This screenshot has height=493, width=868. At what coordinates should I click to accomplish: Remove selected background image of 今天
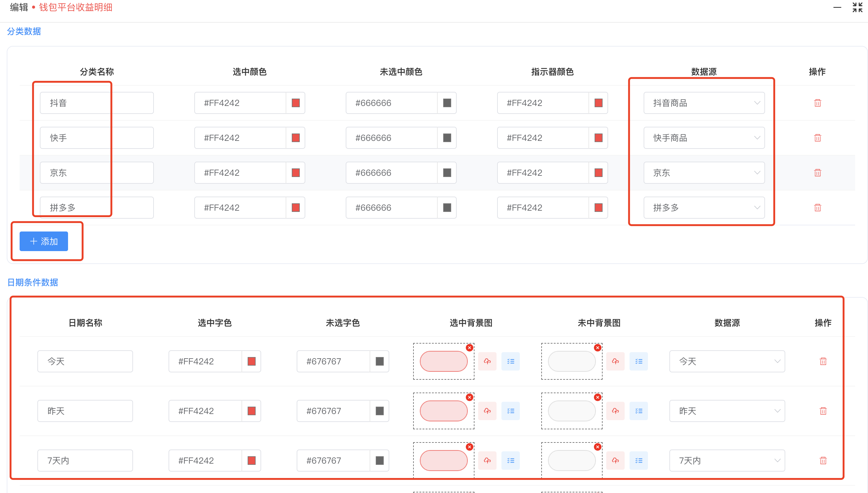pyautogui.click(x=470, y=348)
